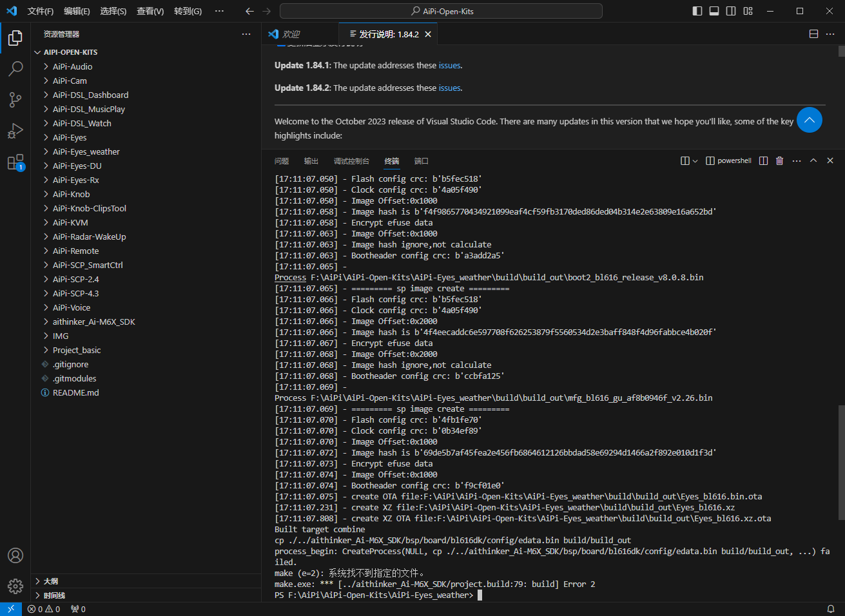Open the Update 1.84.1 issues link
Screen dimensions: 845x616
(449, 65)
